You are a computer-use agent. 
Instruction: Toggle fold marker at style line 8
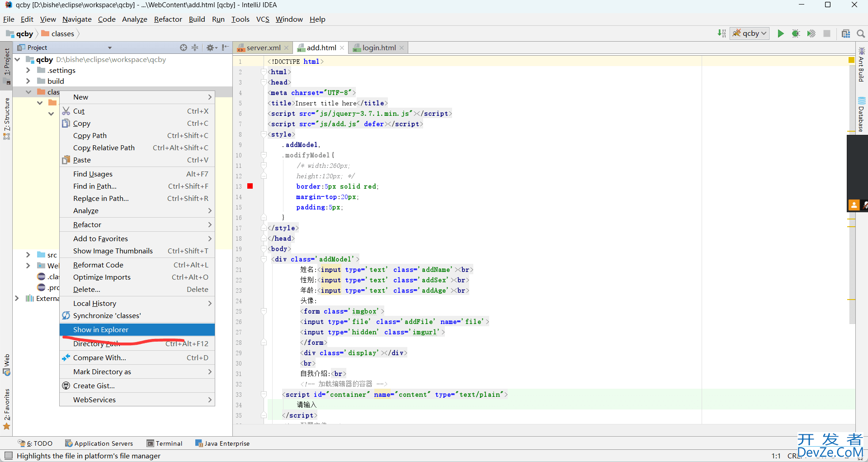tap(264, 134)
